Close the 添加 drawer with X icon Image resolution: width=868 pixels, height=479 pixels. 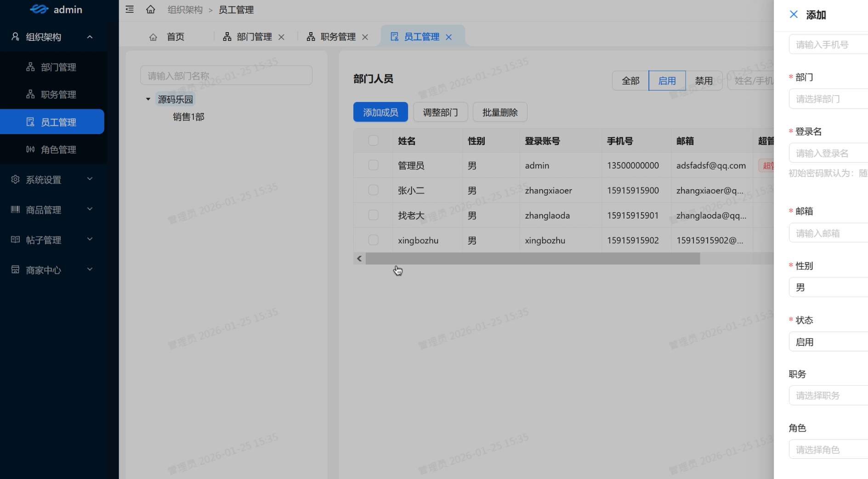793,15
